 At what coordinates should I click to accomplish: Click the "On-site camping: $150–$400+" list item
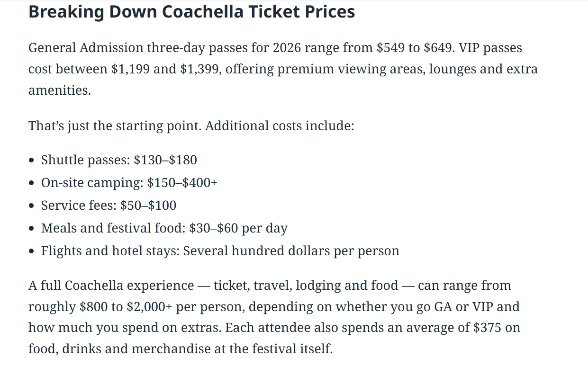pos(129,183)
